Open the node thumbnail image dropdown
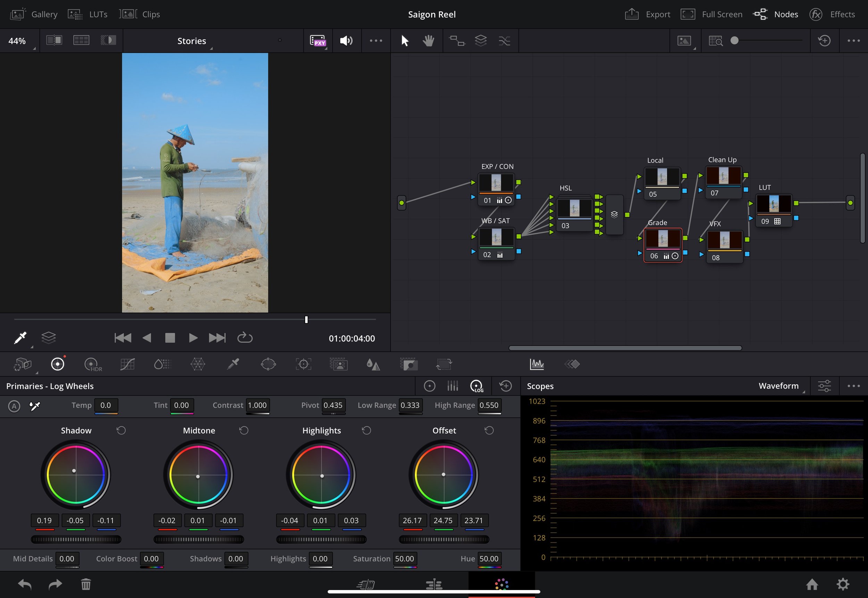The image size is (868, 598). tap(685, 41)
